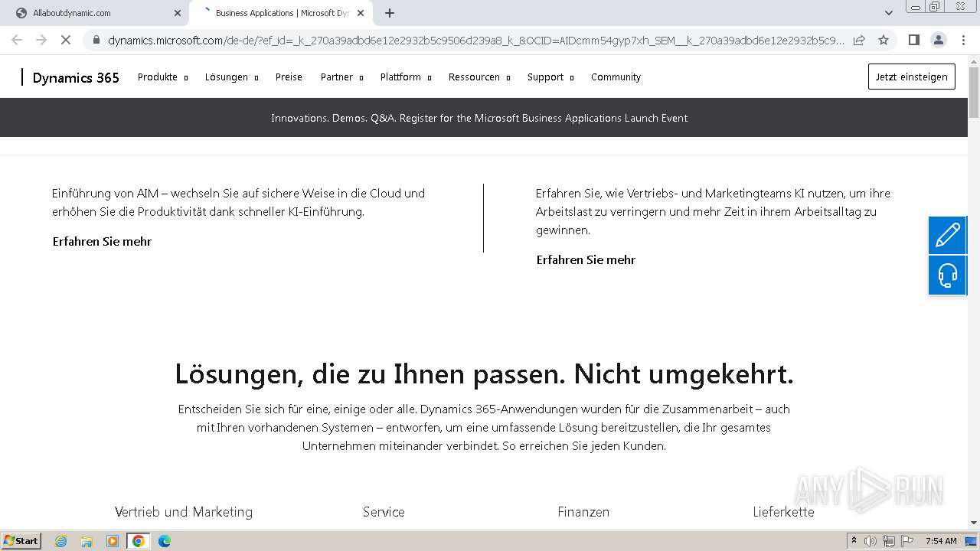Open the Community link
The image size is (980, 551).
pos(616,77)
